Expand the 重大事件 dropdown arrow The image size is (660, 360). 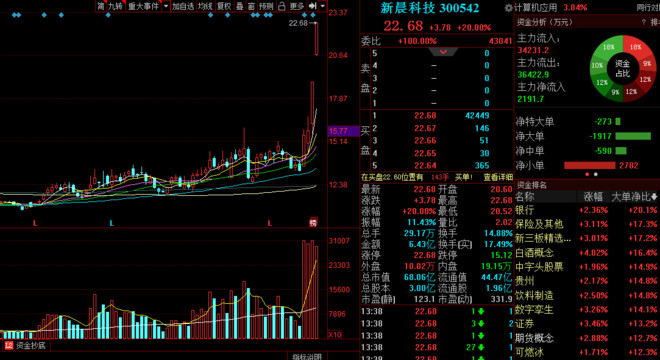coord(166,6)
